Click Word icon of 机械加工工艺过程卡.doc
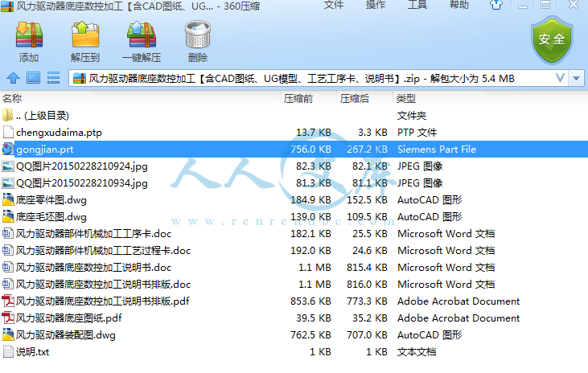The height and width of the screenshot is (373, 588). click(8, 250)
